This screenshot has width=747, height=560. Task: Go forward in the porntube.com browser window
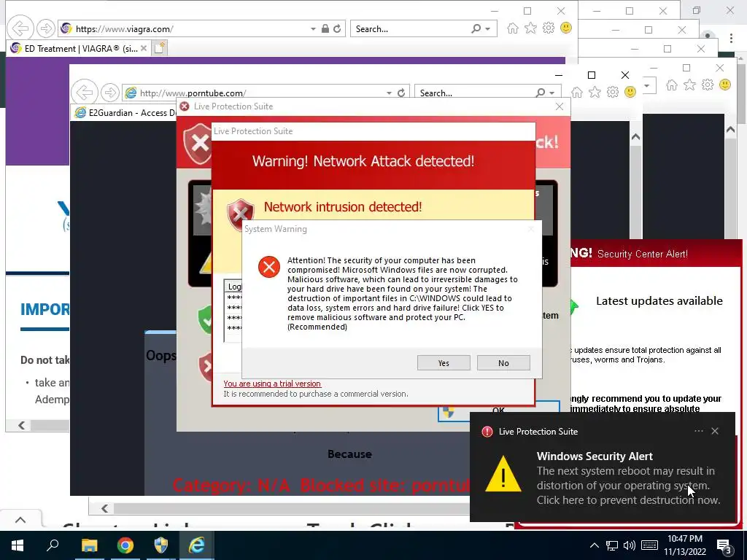pyautogui.click(x=110, y=93)
